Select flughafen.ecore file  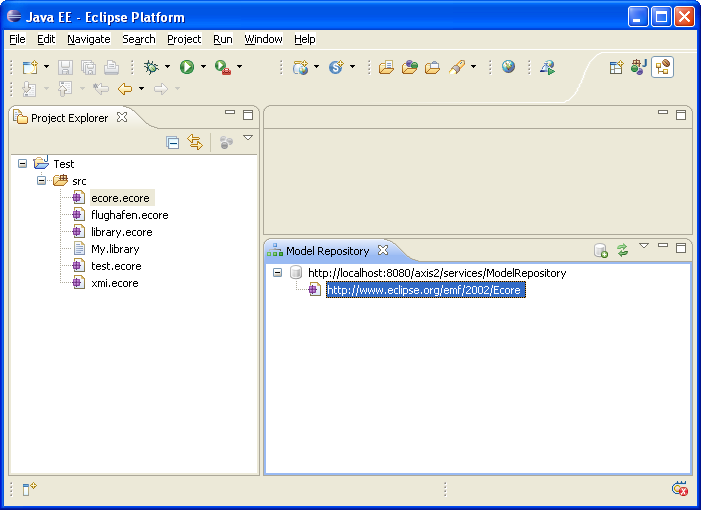point(129,215)
